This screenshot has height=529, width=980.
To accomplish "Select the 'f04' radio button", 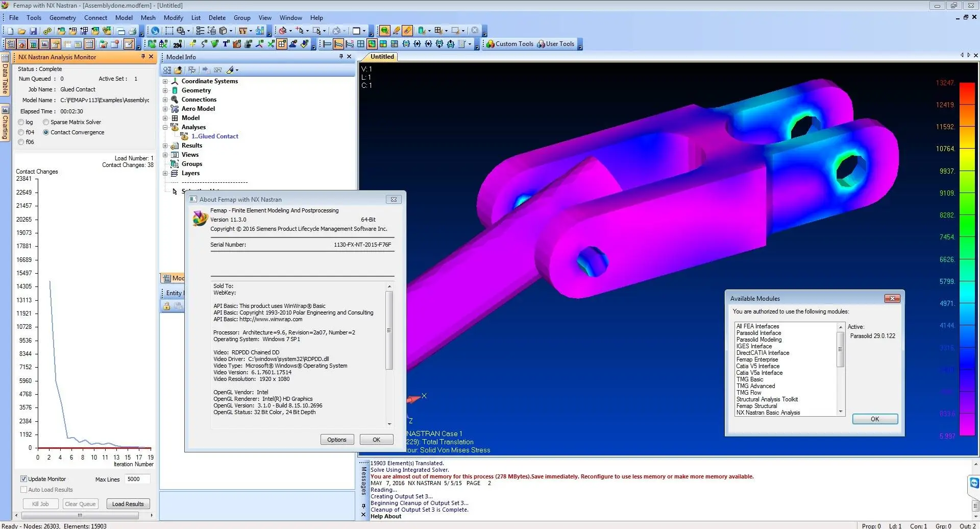I will 21,132.
